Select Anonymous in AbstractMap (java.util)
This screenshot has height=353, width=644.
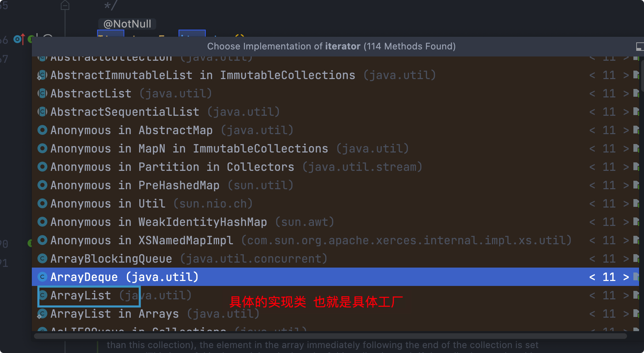(335, 130)
